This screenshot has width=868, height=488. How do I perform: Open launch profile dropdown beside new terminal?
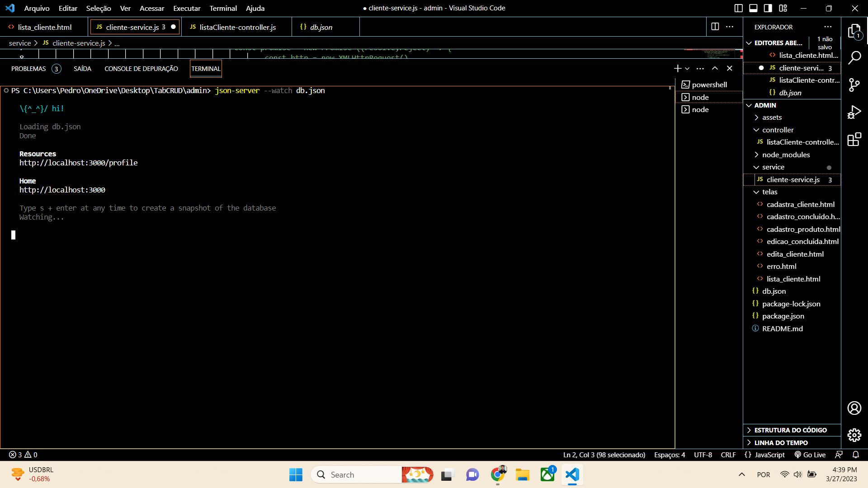coord(687,68)
